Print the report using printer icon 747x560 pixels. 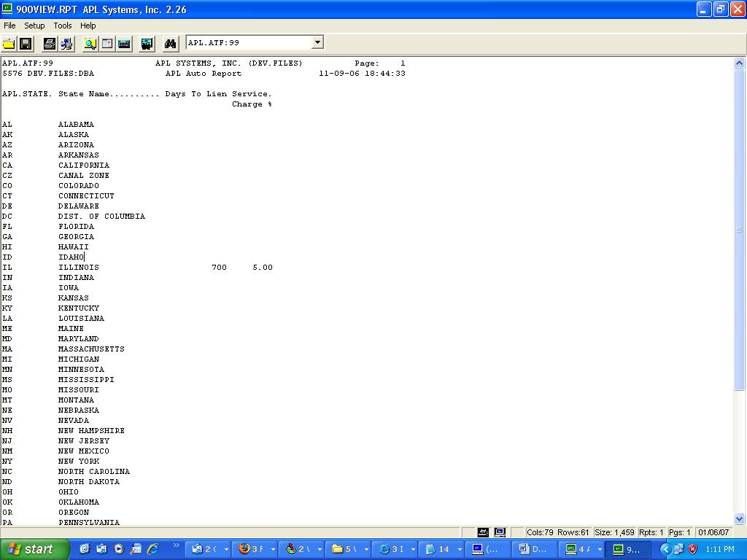point(49,44)
